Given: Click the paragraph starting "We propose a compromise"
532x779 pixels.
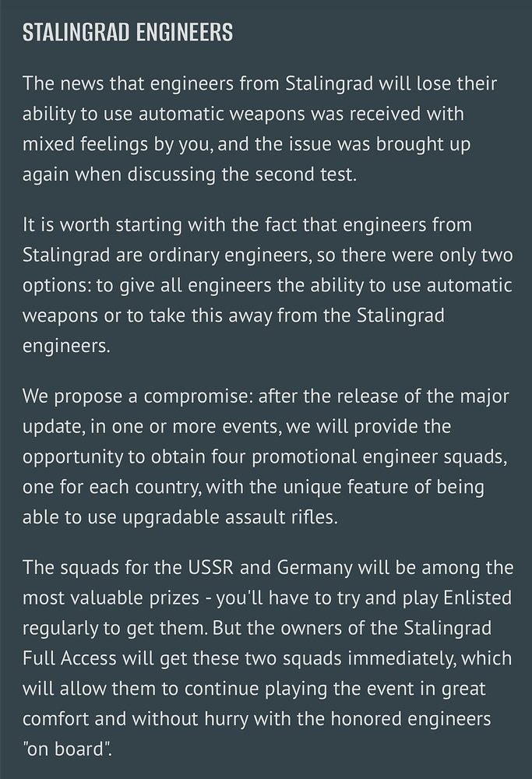Looking at the screenshot, I should pos(265,456).
